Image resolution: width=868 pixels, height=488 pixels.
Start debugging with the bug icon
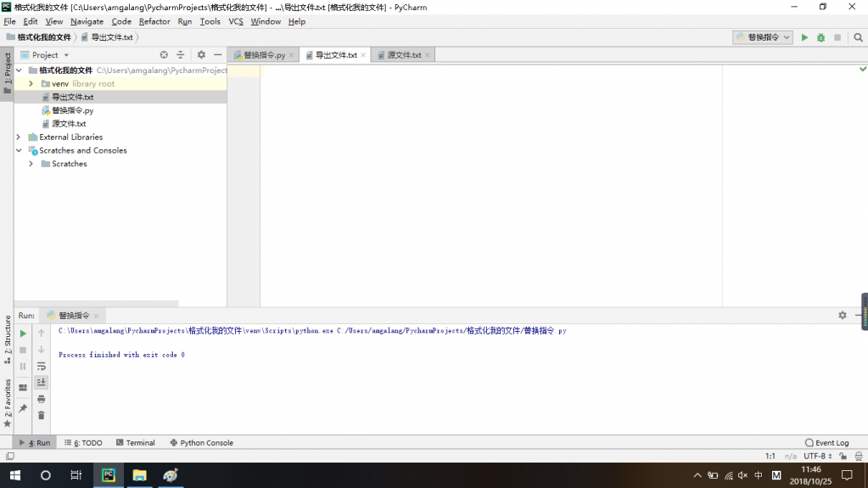821,37
